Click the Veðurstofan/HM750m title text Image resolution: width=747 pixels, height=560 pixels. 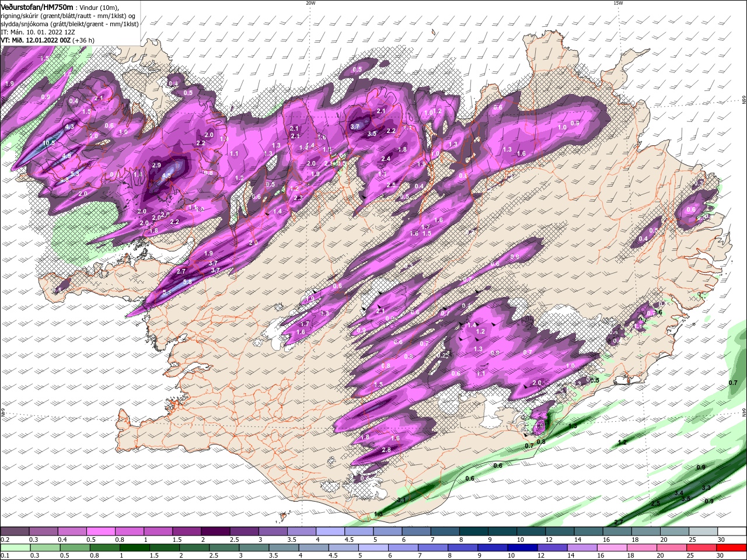[37, 6]
